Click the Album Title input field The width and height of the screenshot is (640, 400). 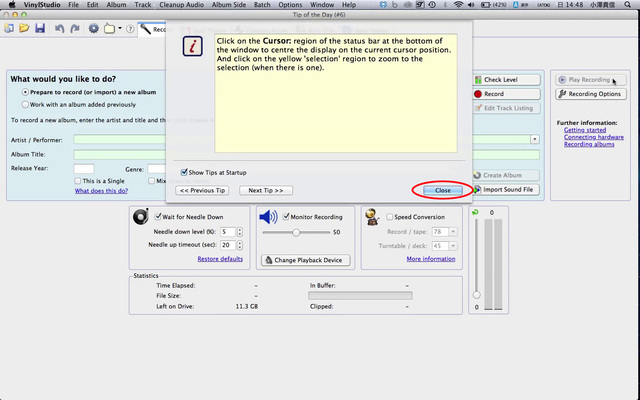tap(306, 154)
